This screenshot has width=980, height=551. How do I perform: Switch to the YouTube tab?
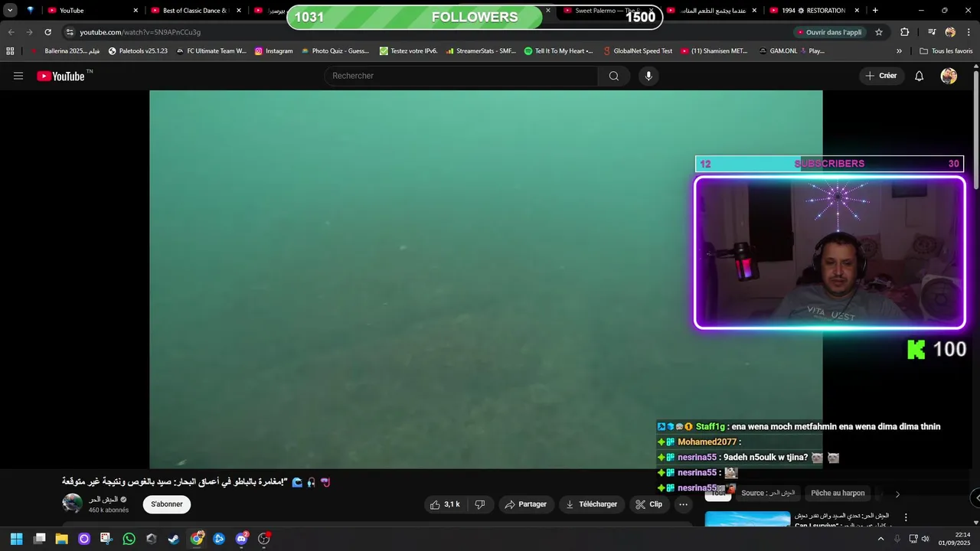pyautogui.click(x=92, y=11)
